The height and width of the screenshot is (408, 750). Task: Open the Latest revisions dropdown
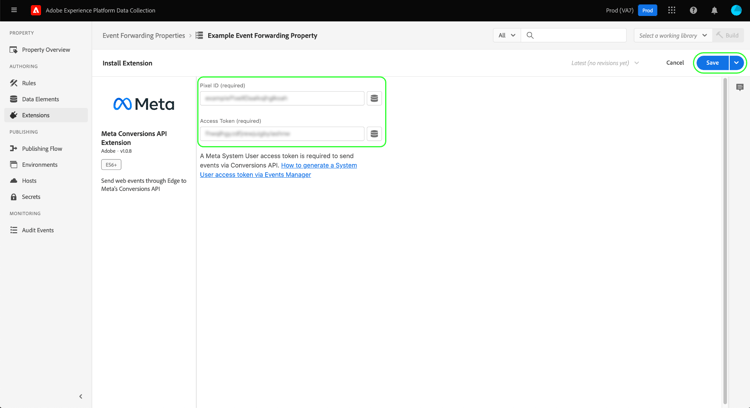[x=605, y=63]
